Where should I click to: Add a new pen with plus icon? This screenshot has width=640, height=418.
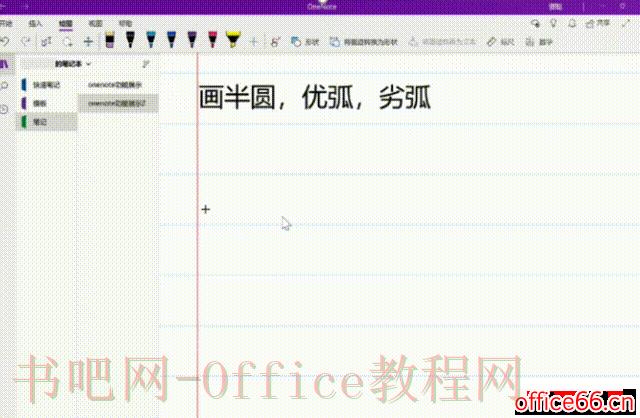(x=253, y=42)
